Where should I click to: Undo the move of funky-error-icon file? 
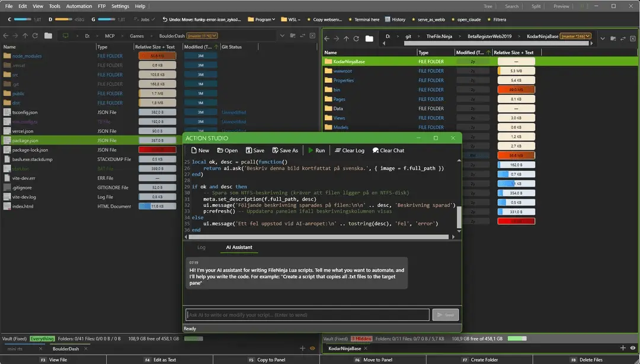[201, 20]
